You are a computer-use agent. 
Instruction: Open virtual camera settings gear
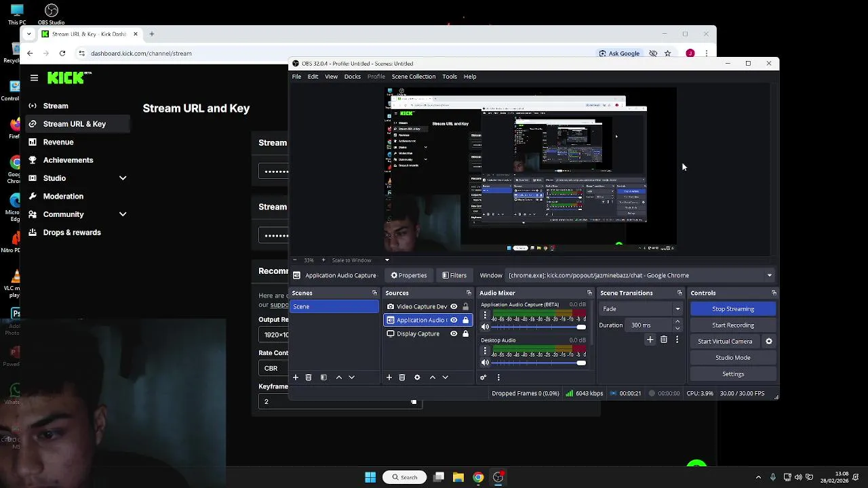coord(769,342)
